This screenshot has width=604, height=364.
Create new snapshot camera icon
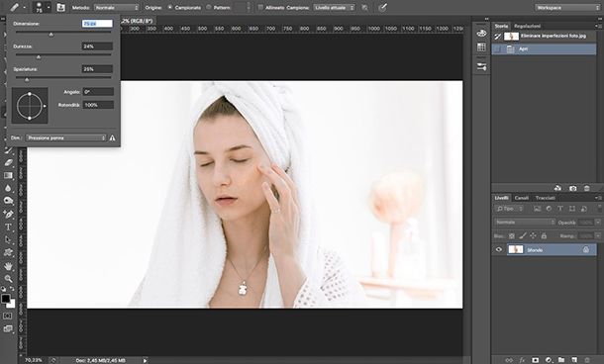pos(572,188)
